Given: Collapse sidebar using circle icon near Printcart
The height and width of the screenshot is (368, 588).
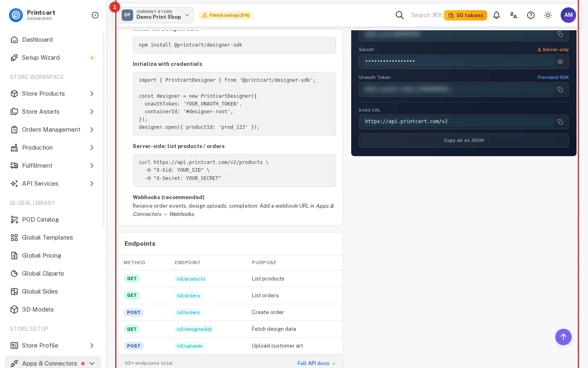Looking at the screenshot, I should coord(95,15).
